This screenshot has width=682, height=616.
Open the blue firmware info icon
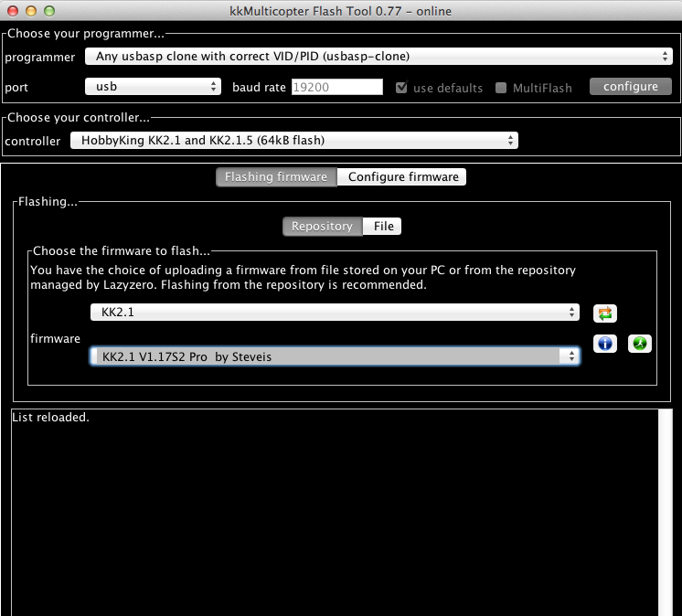point(604,344)
